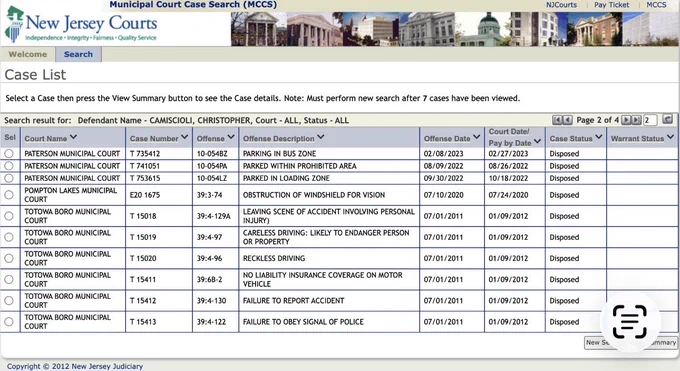Click pay by date 10/18/2022
The image size is (680, 371).
(x=508, y=178)
